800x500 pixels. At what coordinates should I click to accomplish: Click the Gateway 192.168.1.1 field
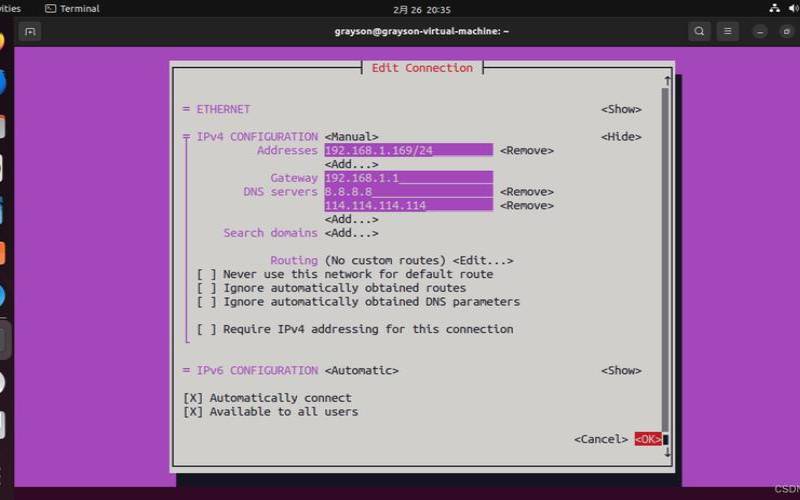pyautogui.click(x=408, y=178)
